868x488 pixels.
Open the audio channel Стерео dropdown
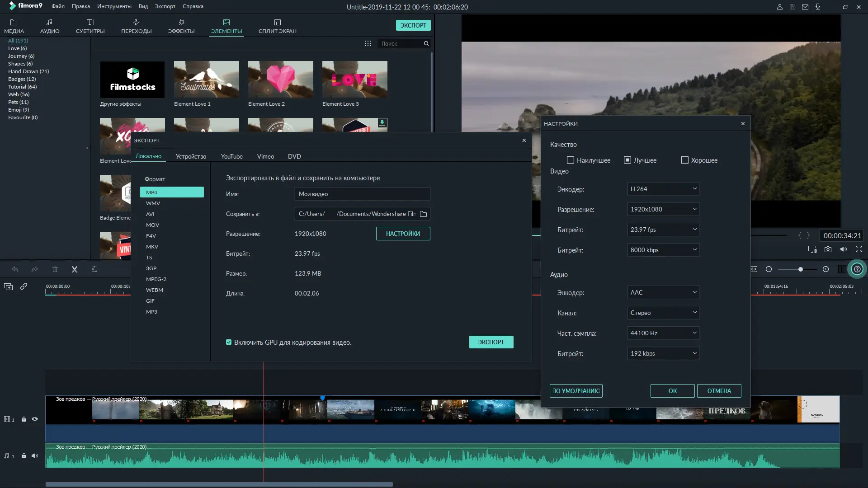point(663,313)
